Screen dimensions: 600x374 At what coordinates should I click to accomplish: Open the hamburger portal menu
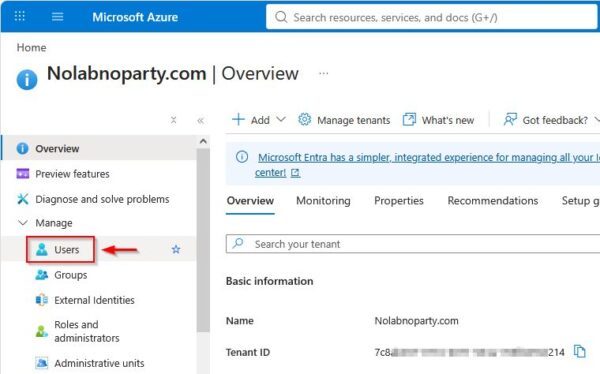coord(57,16)
